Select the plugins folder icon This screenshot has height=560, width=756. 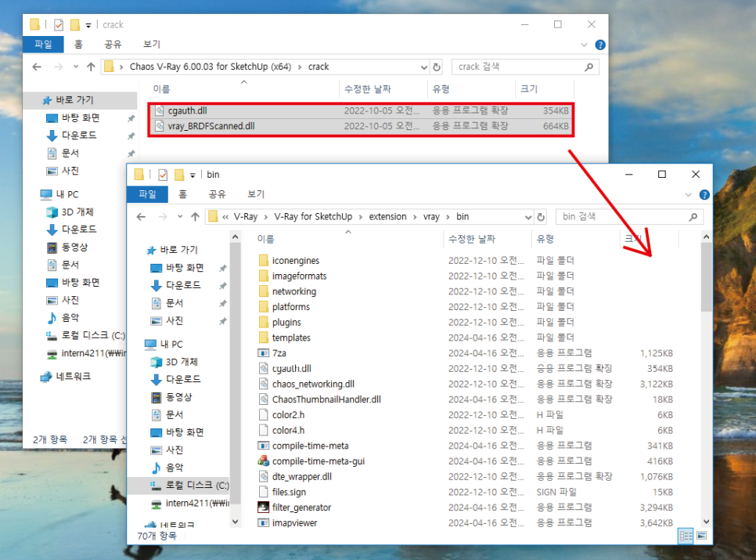pos(263,322)
